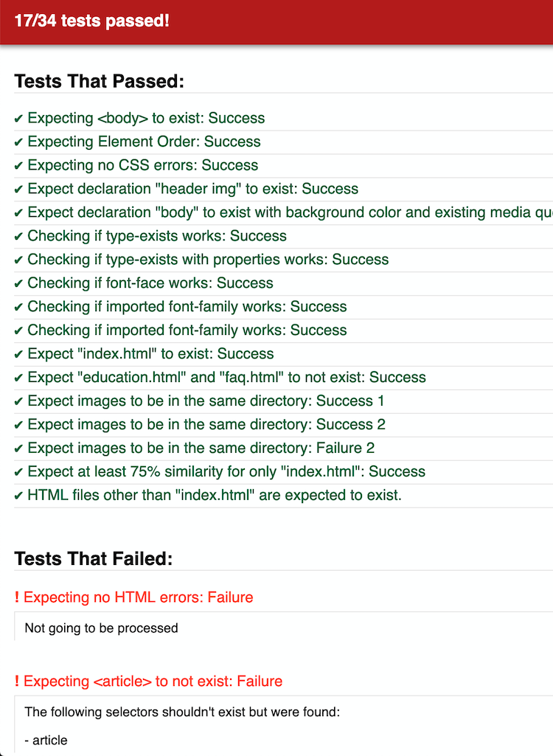Click the "same directory: Failure 2" test row
553x756 pixels.
click(x=206, y=448)
